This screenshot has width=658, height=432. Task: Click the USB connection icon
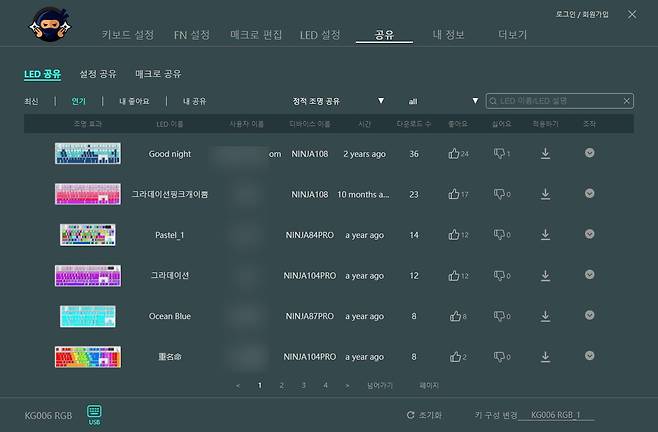(94, 412)
